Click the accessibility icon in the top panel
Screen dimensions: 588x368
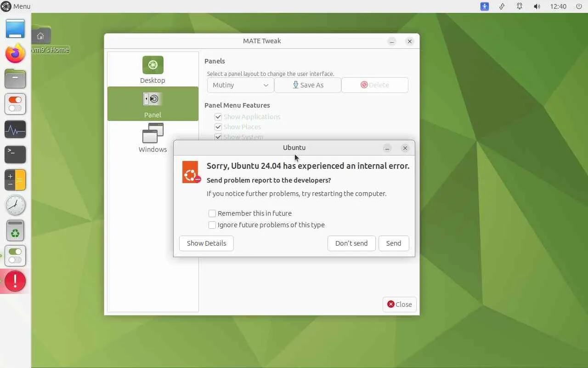[485, 6]
